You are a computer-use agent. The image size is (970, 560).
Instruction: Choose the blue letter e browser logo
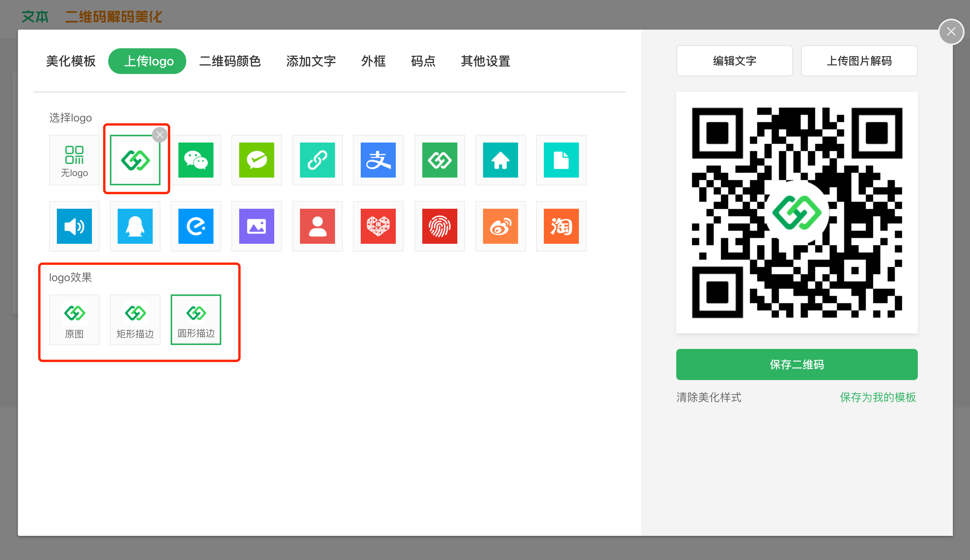coord(196,226)
